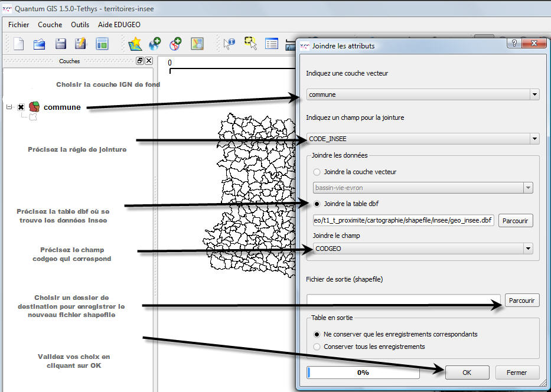Toggle visibility checkbox of commune layer

coord(21,107)
